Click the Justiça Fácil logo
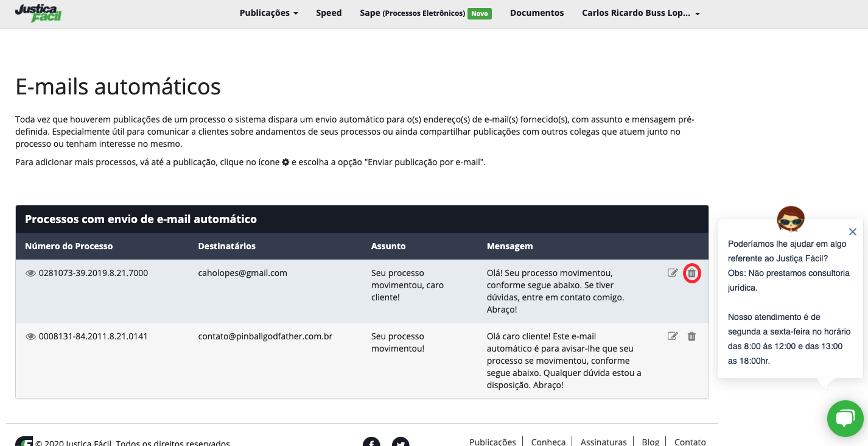Image resolution: width=868 pixels, height=446 pixels. [38, 13]
